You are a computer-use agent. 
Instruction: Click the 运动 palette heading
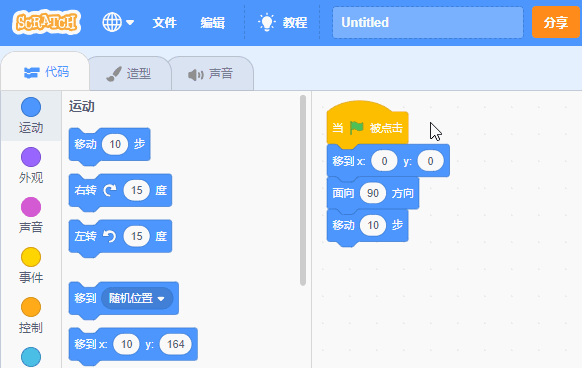[82, 107]
